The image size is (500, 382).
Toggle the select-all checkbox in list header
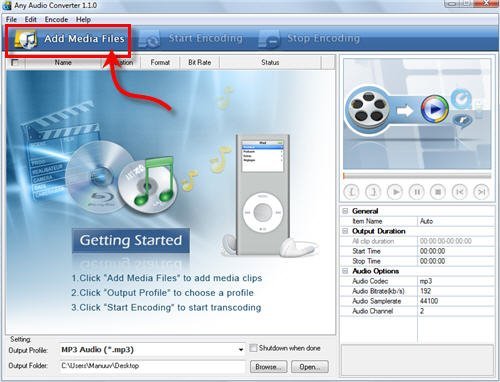(x=14, y=62)
